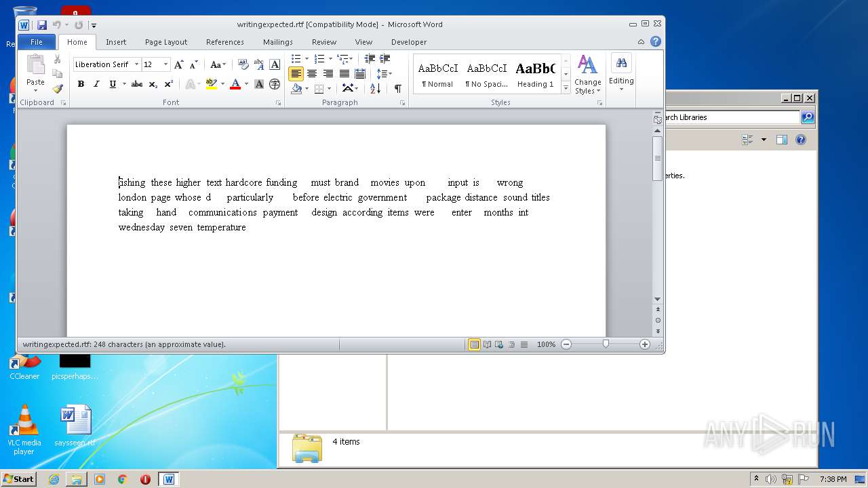Apply the Heading 1 style

pyautogui.click(x=535, y=75)
